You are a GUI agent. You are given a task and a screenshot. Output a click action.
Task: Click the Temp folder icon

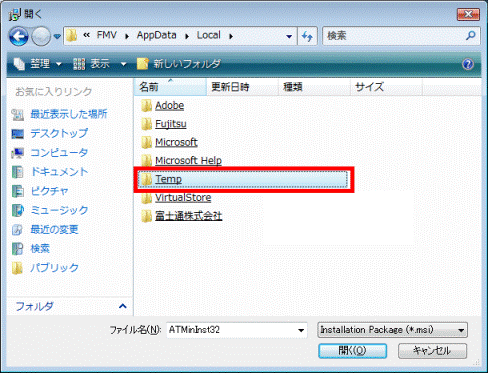pos(146,179)
